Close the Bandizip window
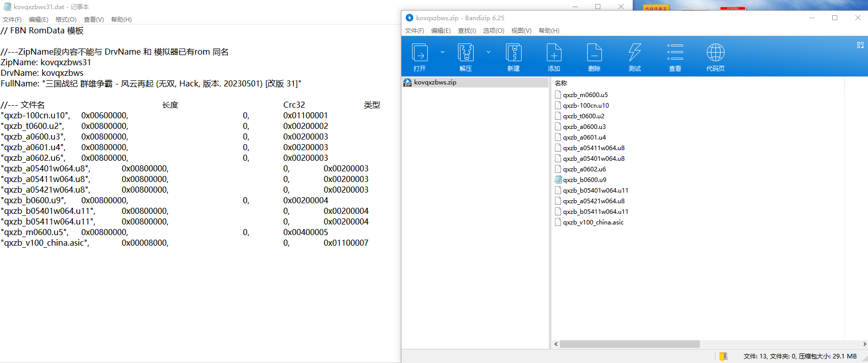This screenshot has height=363, width=868. click(857, 18)
